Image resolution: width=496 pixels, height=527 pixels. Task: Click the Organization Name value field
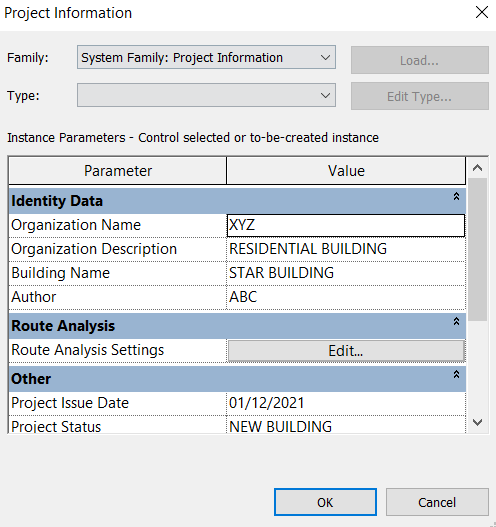coord(346,225)
